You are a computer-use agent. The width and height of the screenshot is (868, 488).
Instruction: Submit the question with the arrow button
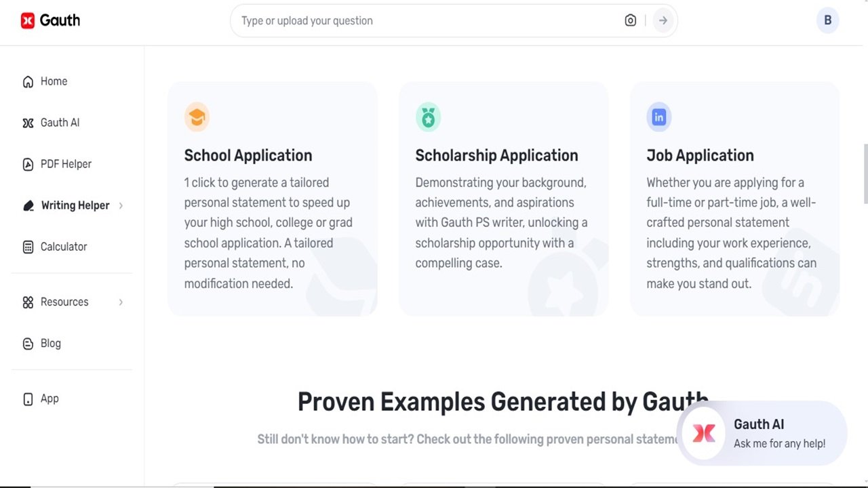pyautogui.click(x=663, y=20)
